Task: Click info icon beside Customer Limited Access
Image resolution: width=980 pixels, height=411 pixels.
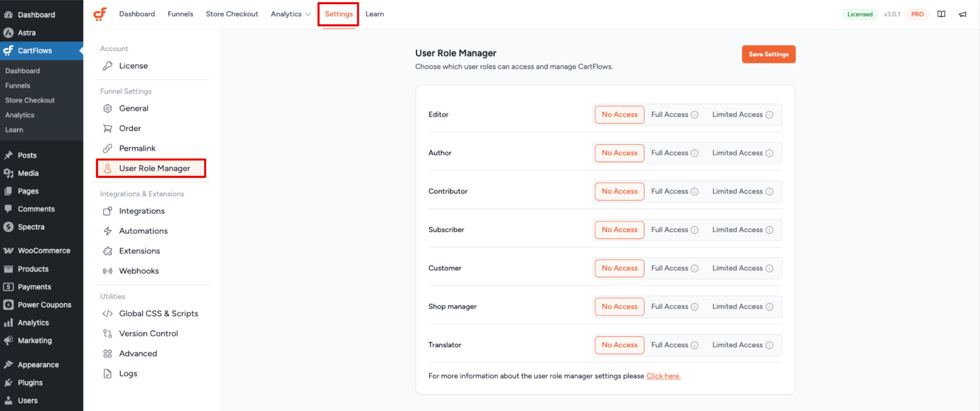Action: pos(769,268)
